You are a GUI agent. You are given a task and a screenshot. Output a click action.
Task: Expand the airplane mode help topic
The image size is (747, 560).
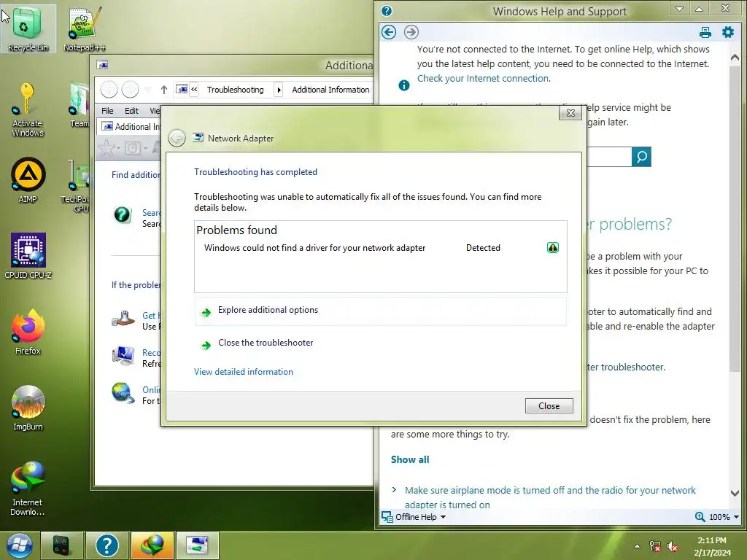tap(394, 490)
